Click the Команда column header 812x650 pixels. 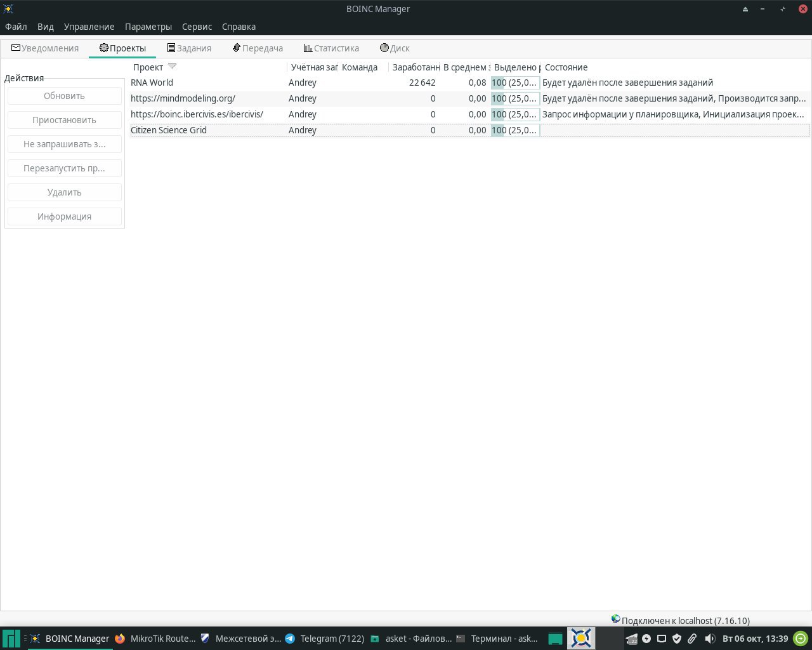tap(363, 67)
